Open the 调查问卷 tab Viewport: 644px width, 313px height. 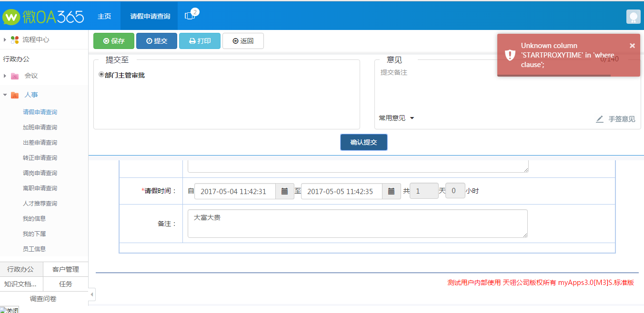43,299
